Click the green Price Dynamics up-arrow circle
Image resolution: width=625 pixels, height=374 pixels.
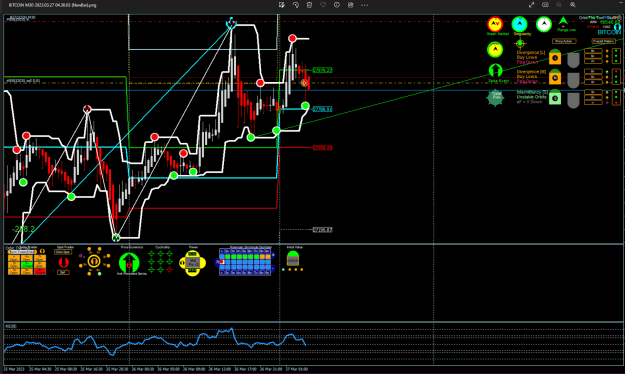(x=129, y=262)
